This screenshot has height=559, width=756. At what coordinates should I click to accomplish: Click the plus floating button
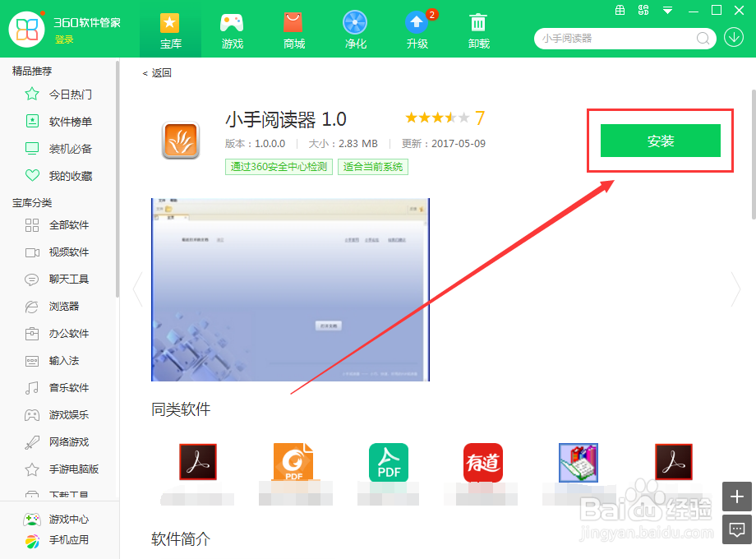(737, 497)
